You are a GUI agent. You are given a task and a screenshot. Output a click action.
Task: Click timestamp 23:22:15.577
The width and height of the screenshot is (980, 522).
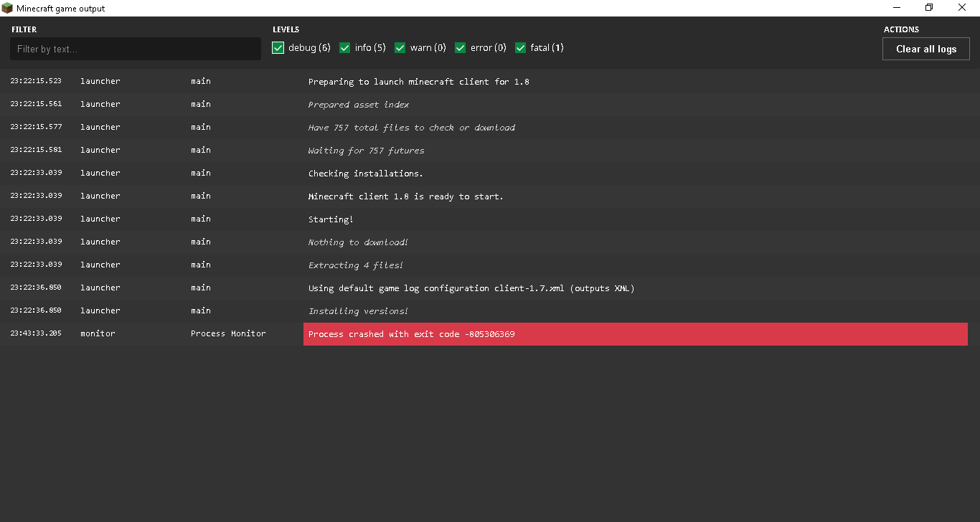click(36, 127)
